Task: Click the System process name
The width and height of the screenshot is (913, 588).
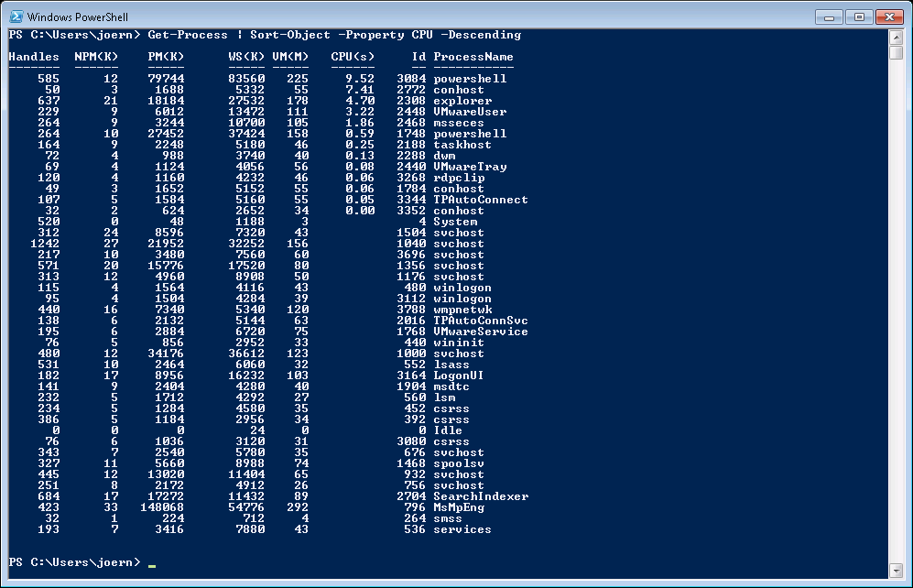Action: click(455, 222)
